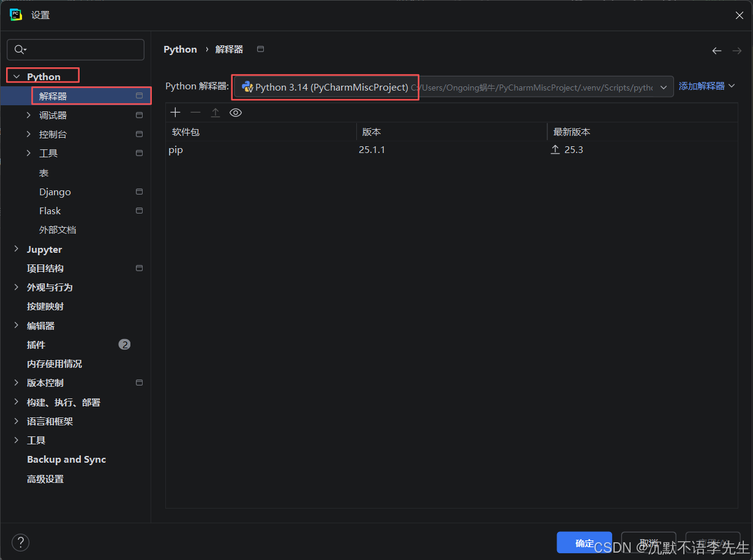Click the project-level icon beside 解释器 breadcrumb
The height and width of the screenshot is (560, 753).
tap(260, 49)
